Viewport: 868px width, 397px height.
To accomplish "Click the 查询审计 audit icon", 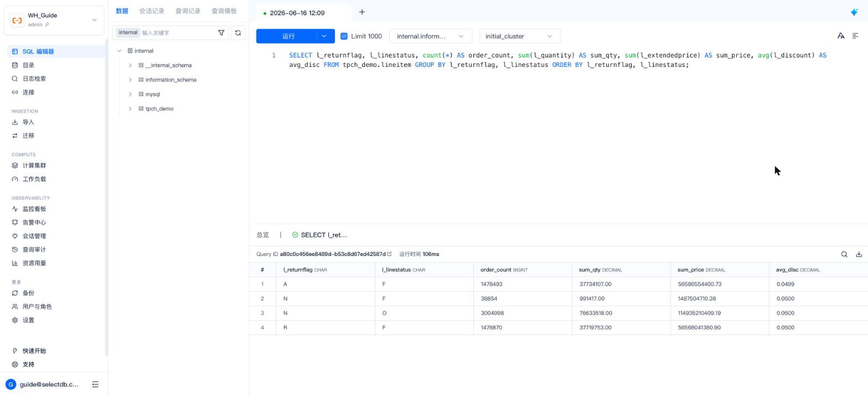I will pyautogui.click(x=15, y=249).
